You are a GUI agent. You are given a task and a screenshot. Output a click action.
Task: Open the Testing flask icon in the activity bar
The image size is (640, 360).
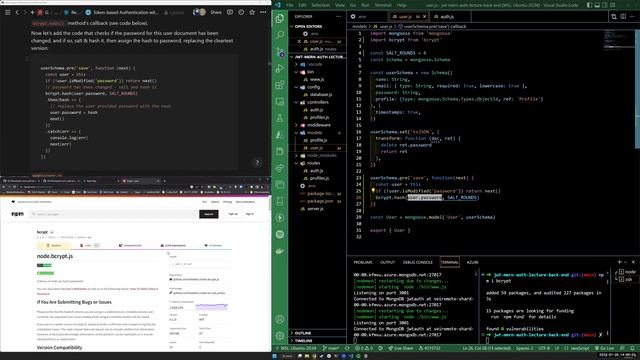[280, 118]
